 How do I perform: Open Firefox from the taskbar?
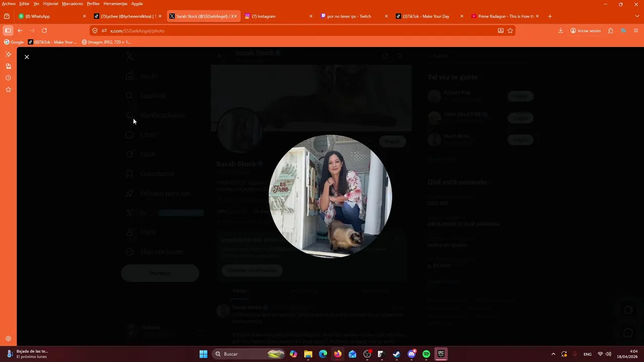(x=338, y=354)
